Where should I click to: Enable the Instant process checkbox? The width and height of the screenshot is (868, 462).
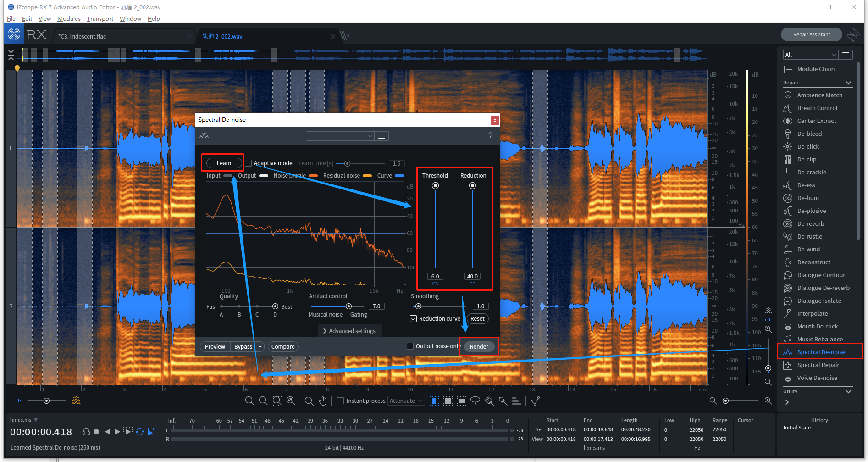[x=340, y=401]
